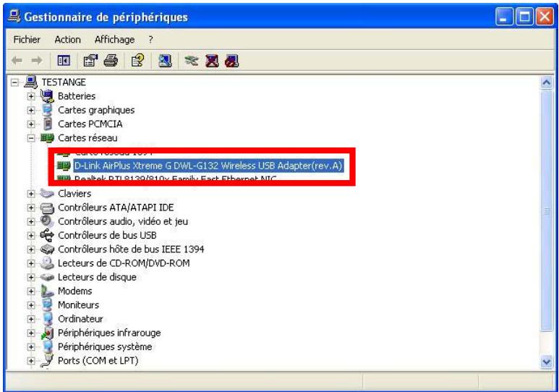Click the Contrôleurs de bus USB icon

coord(47,235)
